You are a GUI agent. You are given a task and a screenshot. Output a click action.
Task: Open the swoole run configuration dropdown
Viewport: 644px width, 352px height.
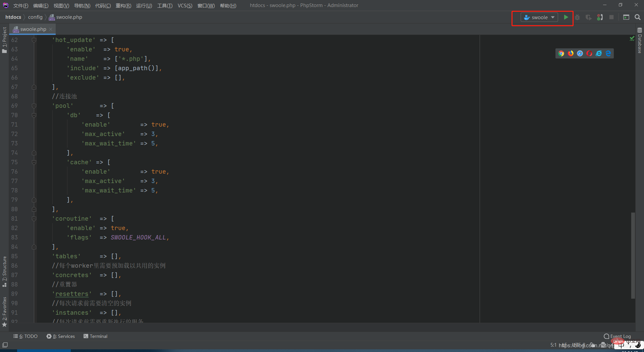pos(539,17)
